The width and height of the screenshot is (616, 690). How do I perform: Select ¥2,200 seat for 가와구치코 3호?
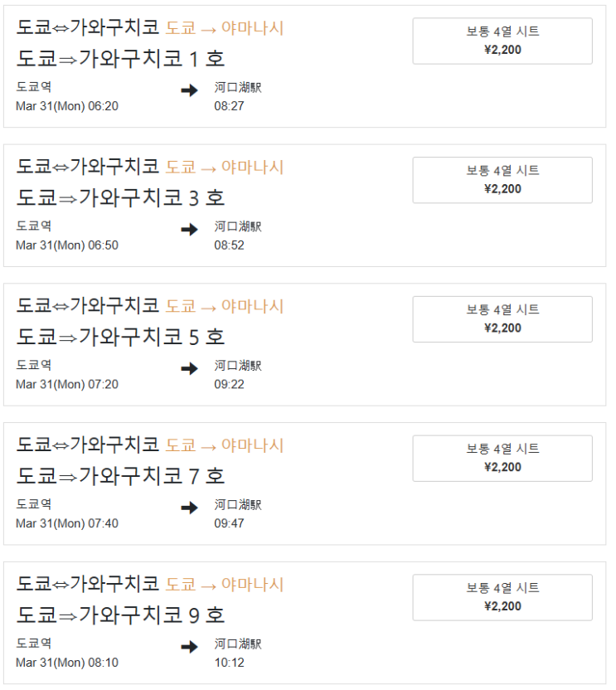502,180
